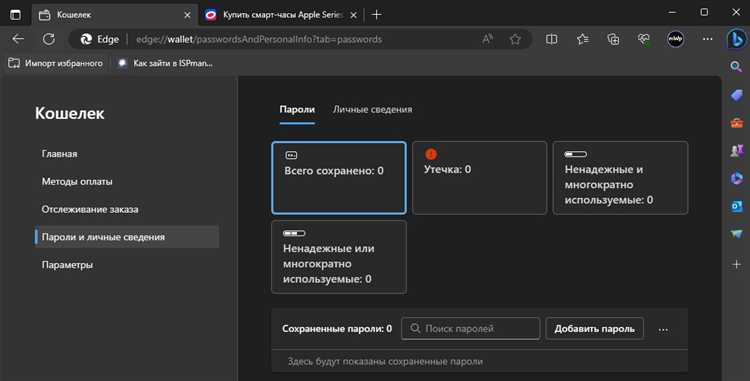
Task: Select the Личные сведения tab
Action: pos(373,109)
